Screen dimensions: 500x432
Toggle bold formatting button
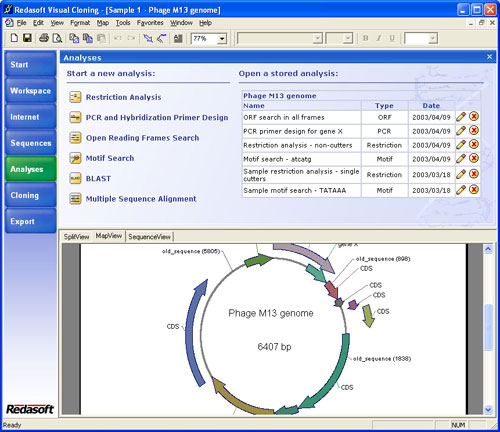click(x=365, y=38)
